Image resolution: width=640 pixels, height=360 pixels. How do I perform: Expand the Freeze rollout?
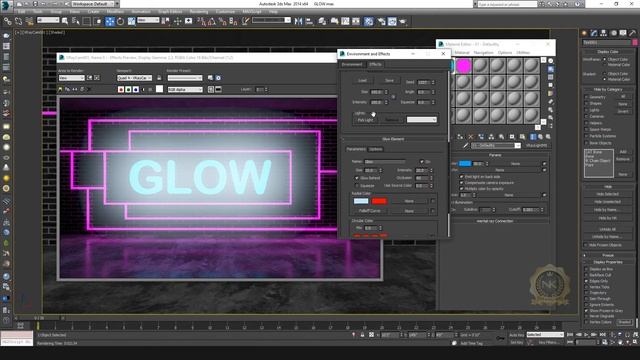608,255
